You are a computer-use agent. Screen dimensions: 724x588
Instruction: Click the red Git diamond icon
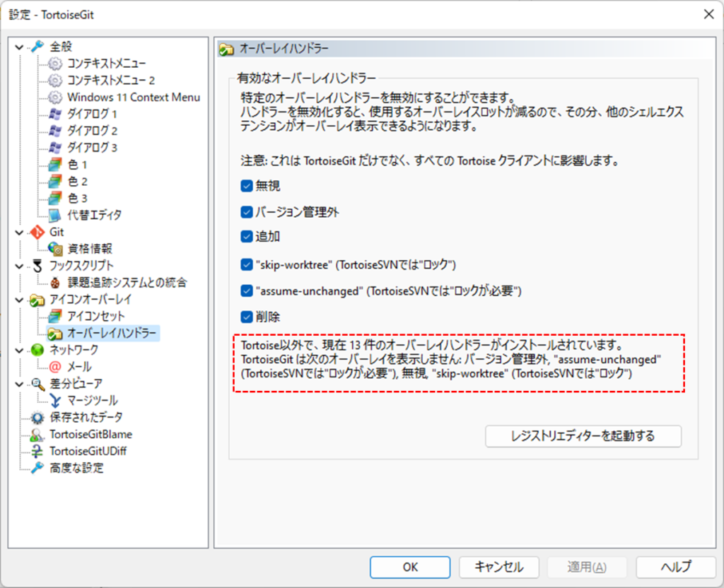(37, 232)
